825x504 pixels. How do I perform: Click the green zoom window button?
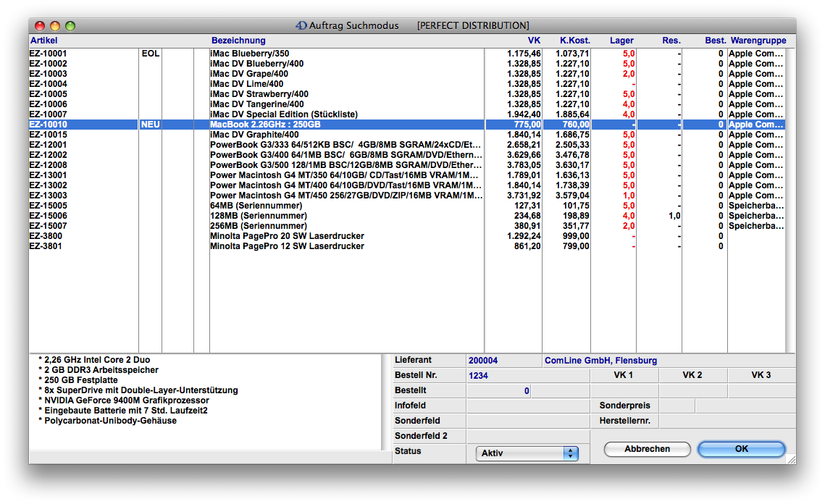[x=70, y=25]
